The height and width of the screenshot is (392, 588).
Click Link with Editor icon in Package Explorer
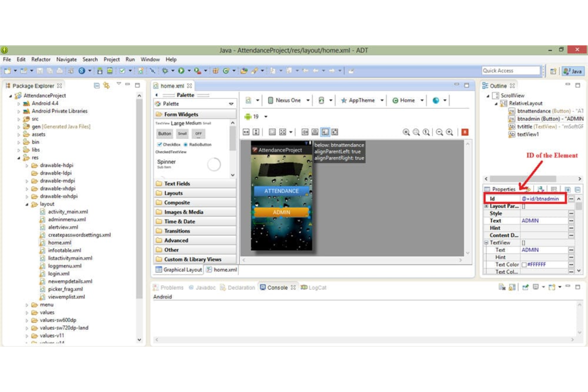pyautogui.click(x=106, y=85)
